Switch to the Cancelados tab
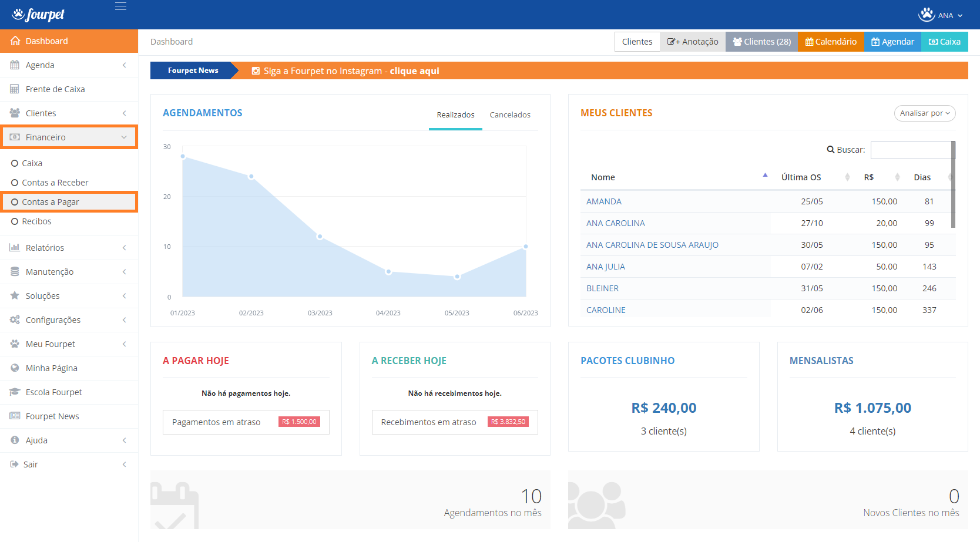The width and height of the screenshot is (980, 542). point(510,115)
